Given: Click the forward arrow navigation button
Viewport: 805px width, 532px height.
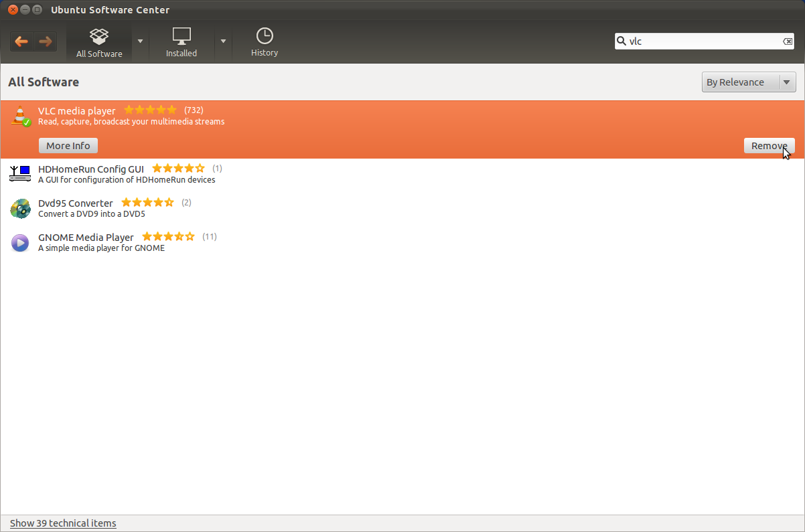Looking at the screenshot, I should click(x=46, y=41).
